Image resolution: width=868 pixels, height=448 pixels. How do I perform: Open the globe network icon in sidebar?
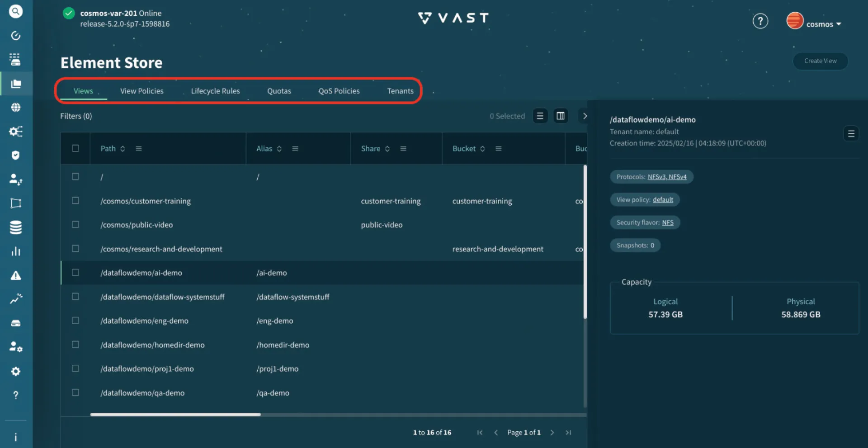16,108
